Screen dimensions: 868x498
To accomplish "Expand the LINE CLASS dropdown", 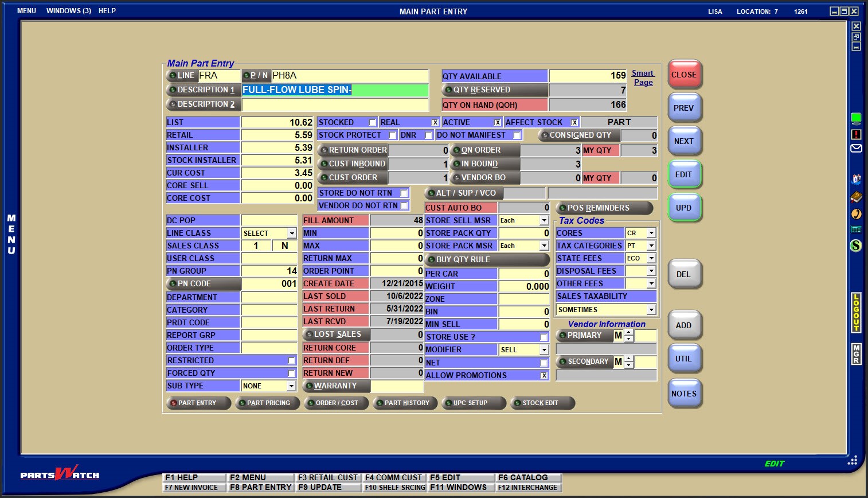I will (x=292, y=234).
